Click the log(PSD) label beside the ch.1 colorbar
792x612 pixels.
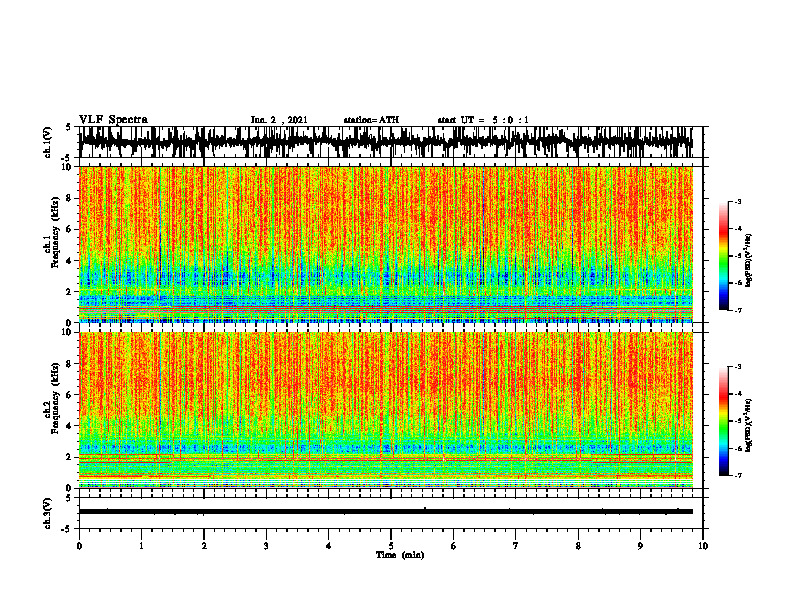coord(749,260)
